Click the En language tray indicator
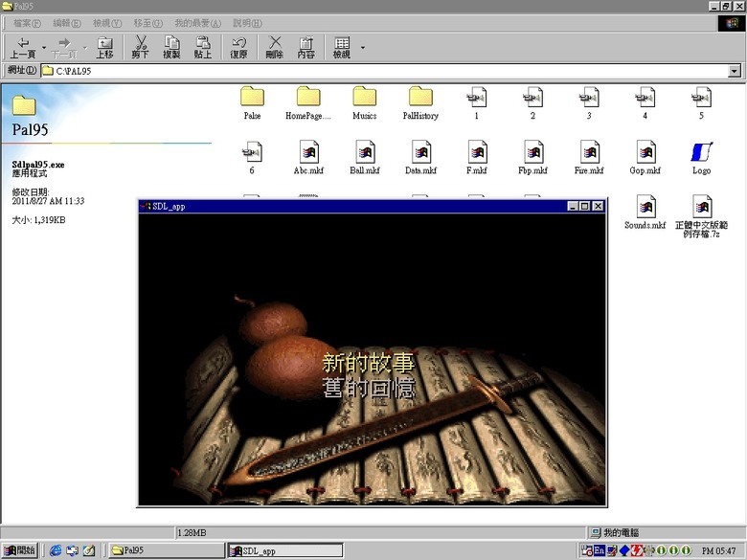 pos(600,550)
